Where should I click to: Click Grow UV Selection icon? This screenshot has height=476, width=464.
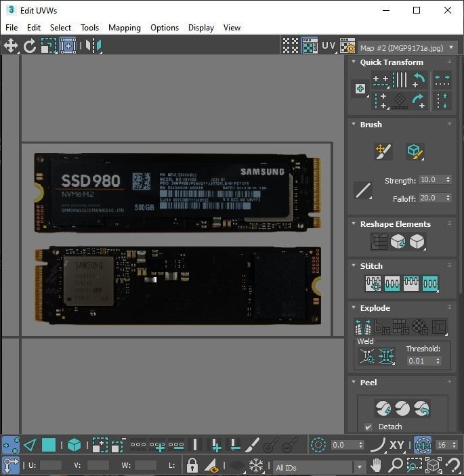[100, 446]
